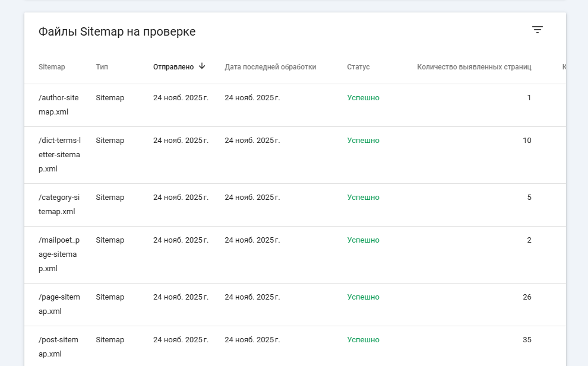Click page count 26 in page-sitemap row
Screen dimensions: 588x366
(526, 297)
